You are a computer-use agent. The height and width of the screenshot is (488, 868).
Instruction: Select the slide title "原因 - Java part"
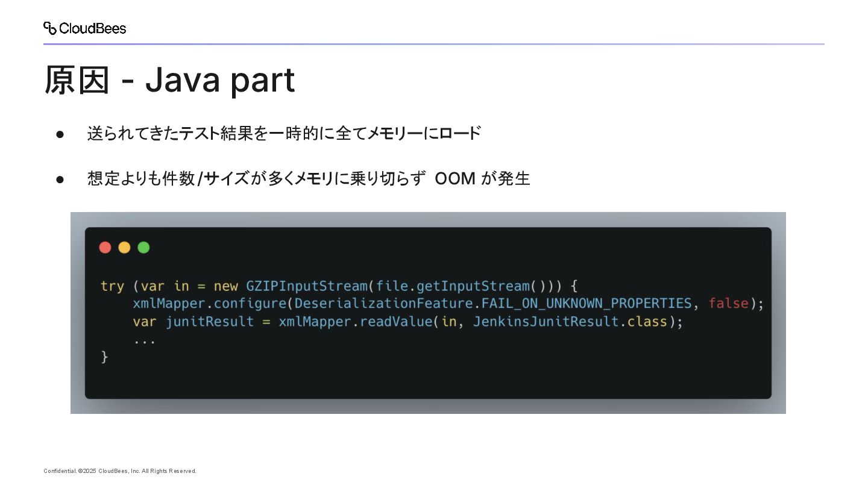click(x=169, y=80)
